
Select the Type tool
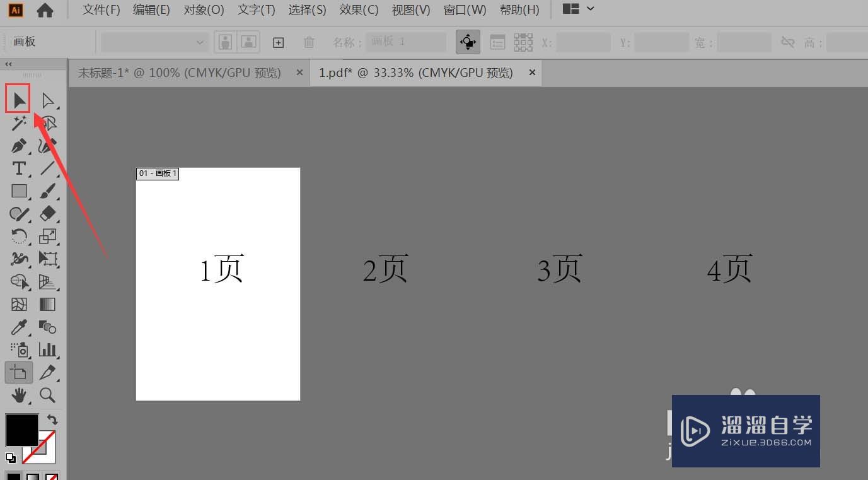pyautogui.click(x=19, y=168)
